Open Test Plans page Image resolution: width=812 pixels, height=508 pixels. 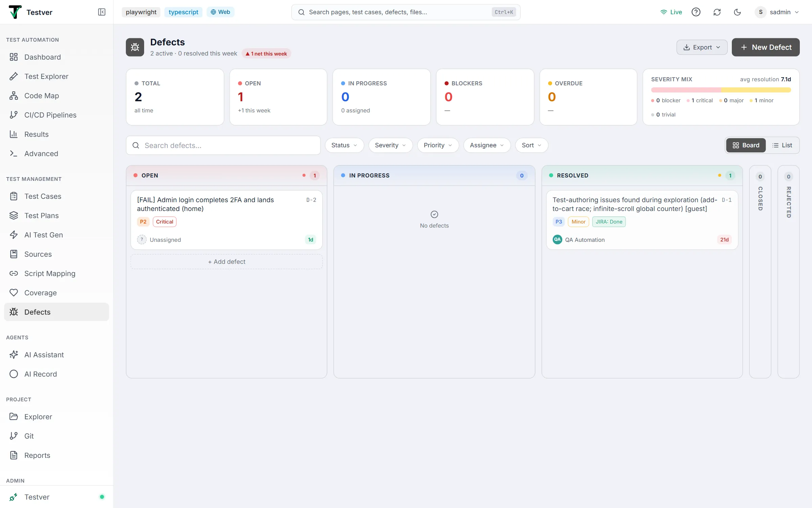(x=57, y=215)
